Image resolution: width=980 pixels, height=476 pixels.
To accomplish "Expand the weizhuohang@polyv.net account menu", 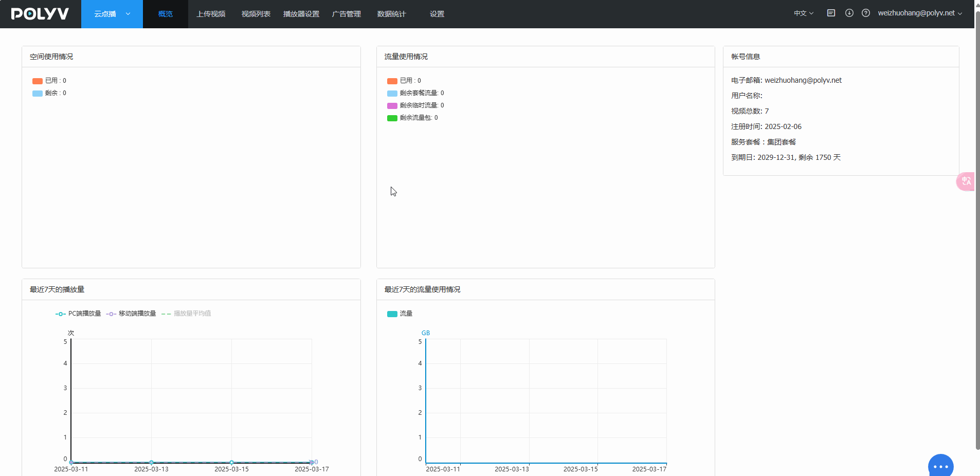I will click(x=920, y=13).
